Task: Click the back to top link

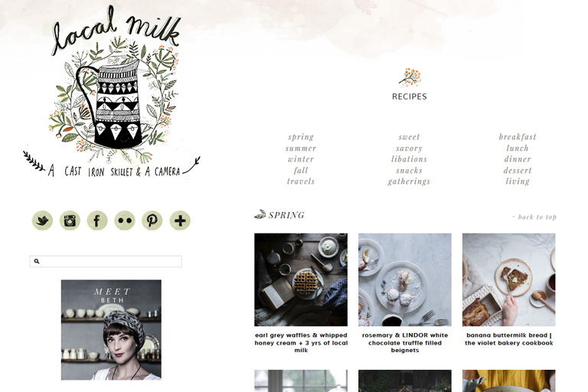Action: tap(534, 217)
